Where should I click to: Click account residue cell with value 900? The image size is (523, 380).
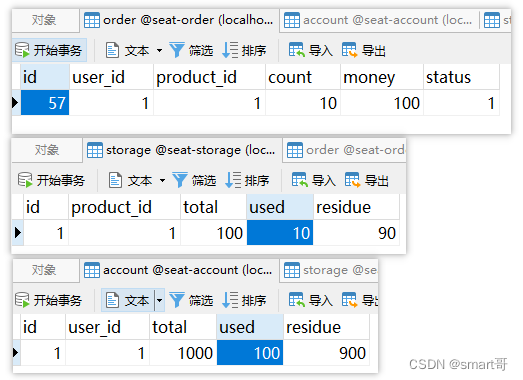coord(327,353)
